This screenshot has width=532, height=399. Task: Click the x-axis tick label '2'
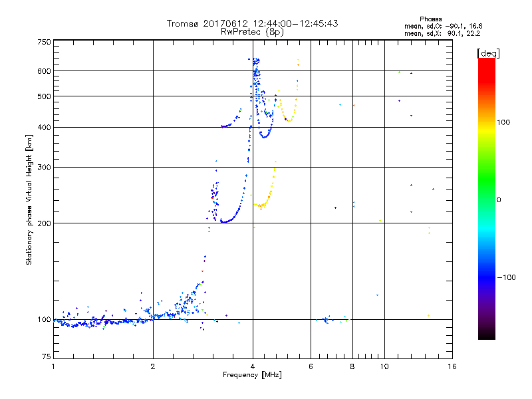tap(153, 366)
